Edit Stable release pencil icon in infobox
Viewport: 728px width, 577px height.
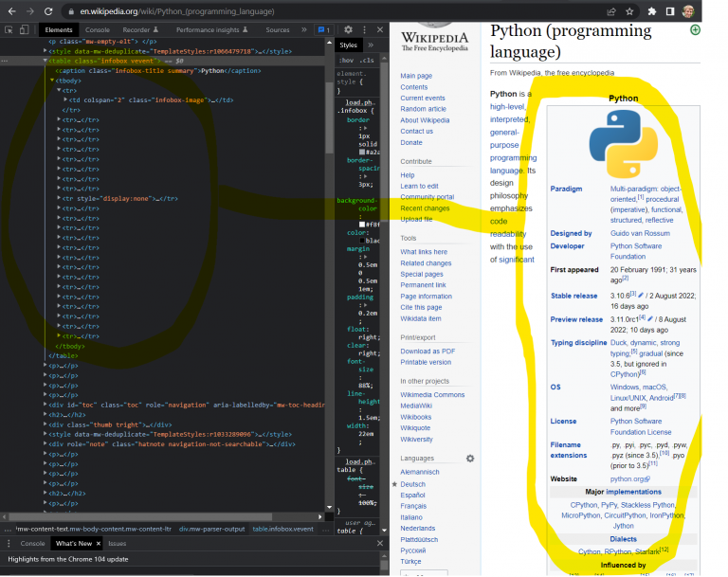641,296
